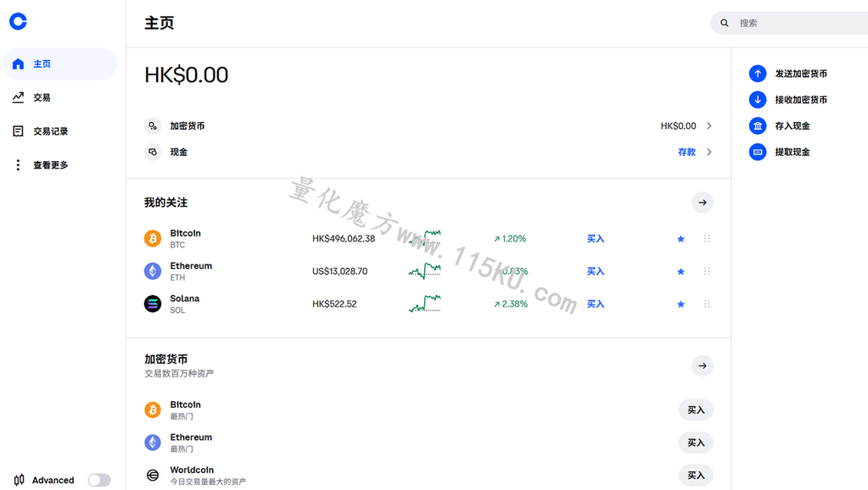Click 买入 button for Ethereum 最热门
The image size is (868, 490).
pos(696,443)
